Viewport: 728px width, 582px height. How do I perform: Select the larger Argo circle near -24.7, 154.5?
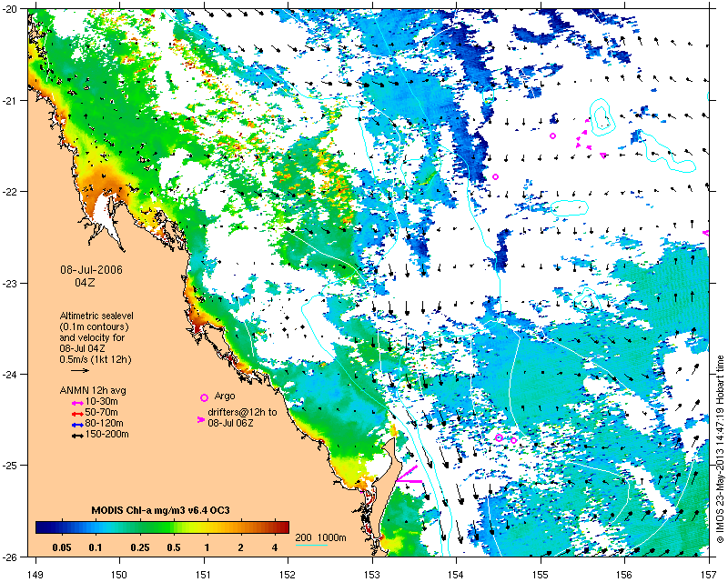(499, 437)
